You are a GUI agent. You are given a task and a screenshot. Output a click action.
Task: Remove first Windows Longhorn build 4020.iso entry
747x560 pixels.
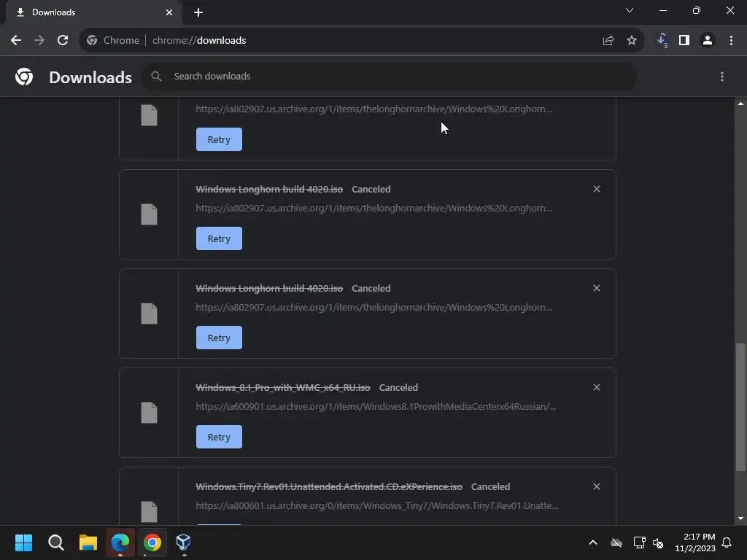597,189
